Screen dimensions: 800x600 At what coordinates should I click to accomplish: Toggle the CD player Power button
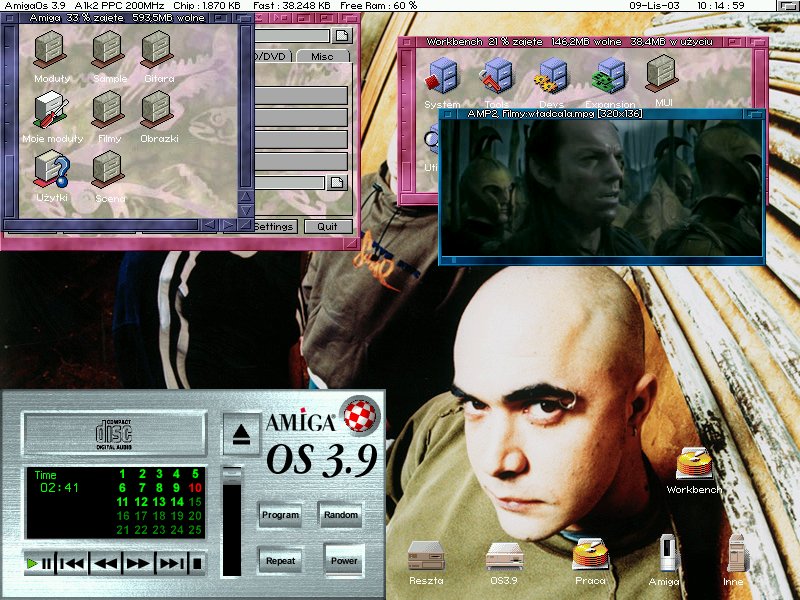click(x=344, y=561)
